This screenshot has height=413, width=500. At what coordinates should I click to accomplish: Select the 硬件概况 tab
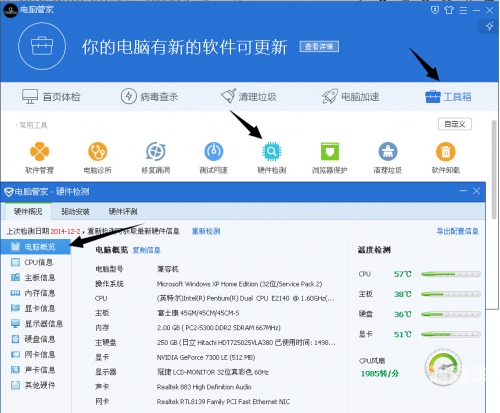pos(28,211)
